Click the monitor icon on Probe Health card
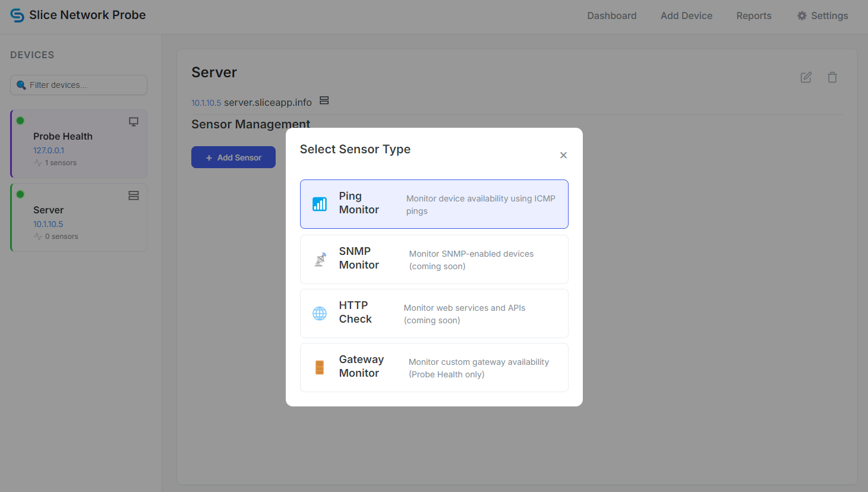This screenshot has height=492, width=868. tap(133, 121)
